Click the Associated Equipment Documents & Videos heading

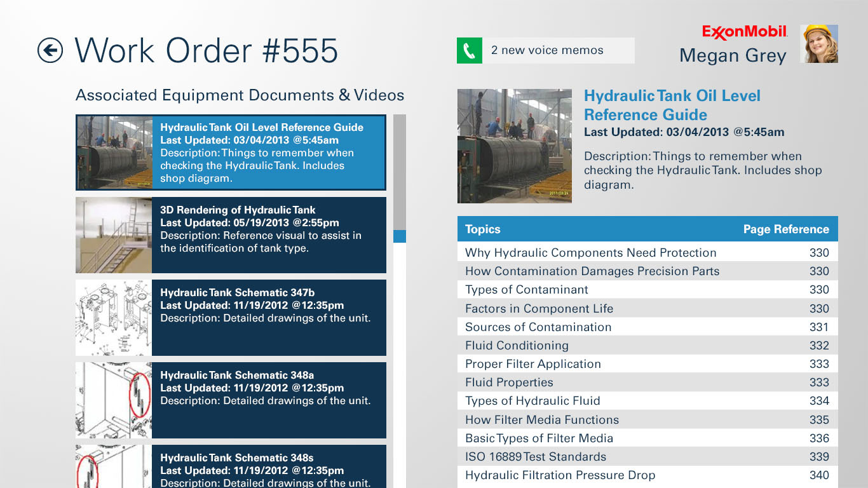tap(240, 95)
